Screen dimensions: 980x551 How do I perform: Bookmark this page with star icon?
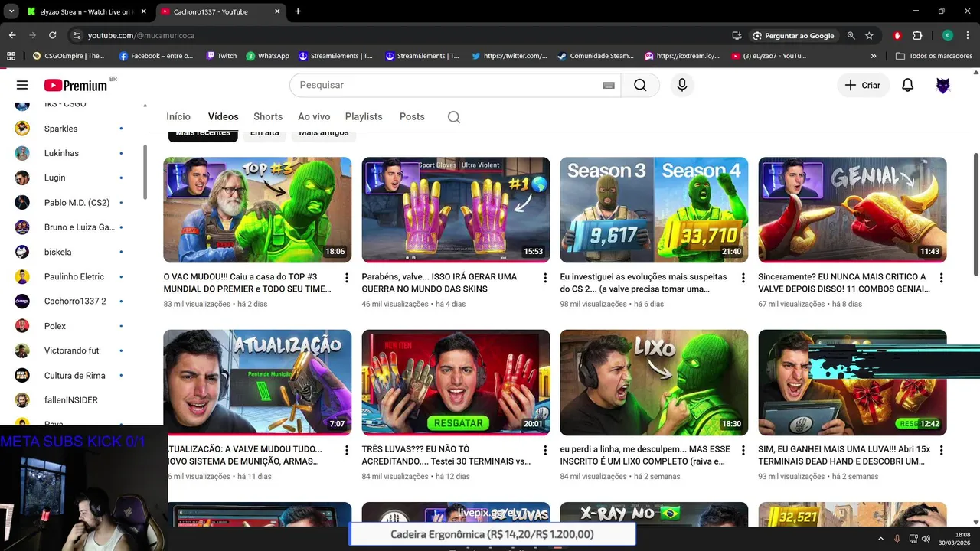click(x=869, y=35)
